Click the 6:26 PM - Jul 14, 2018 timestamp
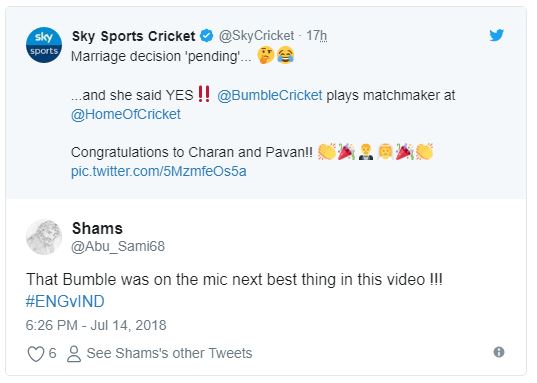 (96, 325)
